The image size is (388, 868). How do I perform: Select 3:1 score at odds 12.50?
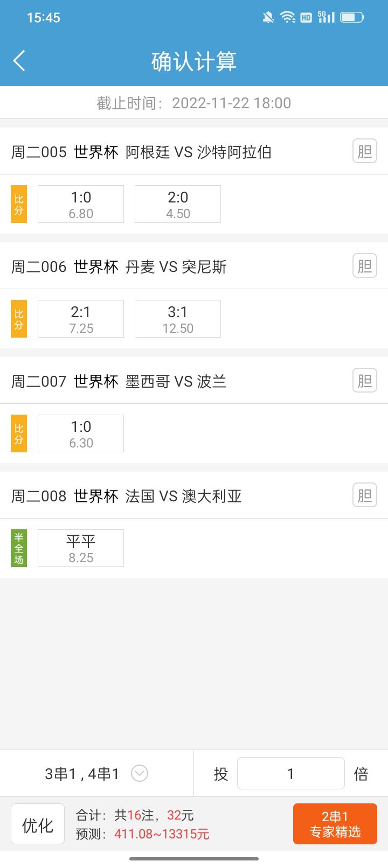click(x=178, y=319)
